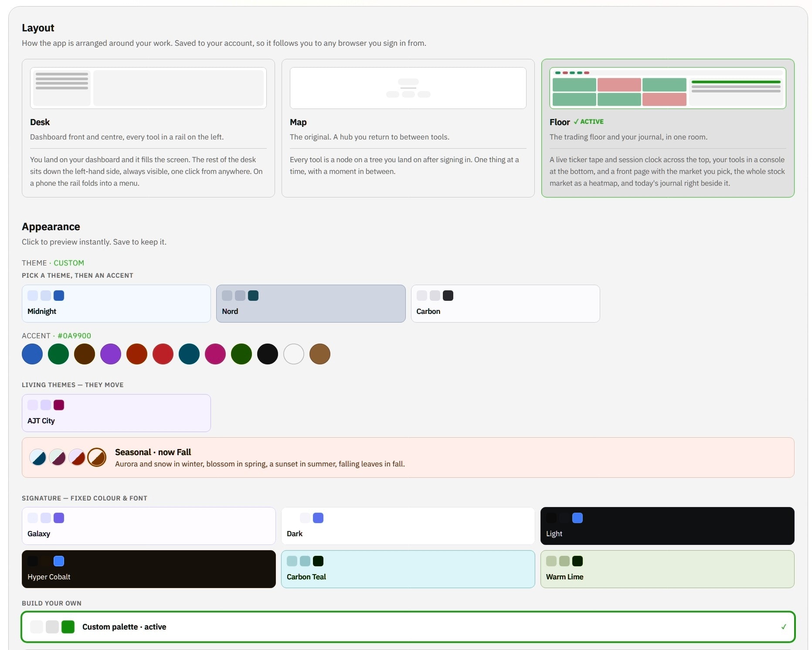Screen dimensions: 812x650
Task: Click the accent hex value #0A9900
Action: click(75, 336)
